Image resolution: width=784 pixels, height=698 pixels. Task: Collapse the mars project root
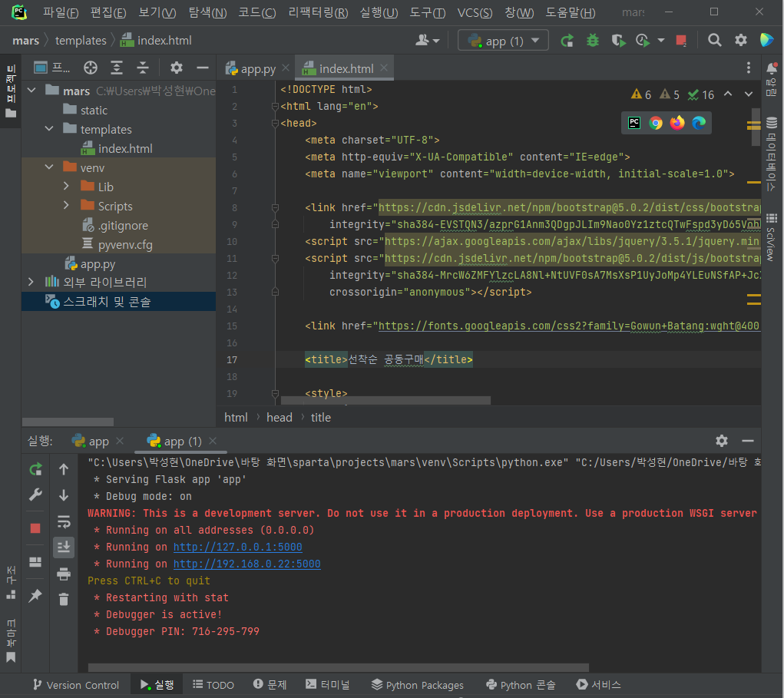click(31, 91)
